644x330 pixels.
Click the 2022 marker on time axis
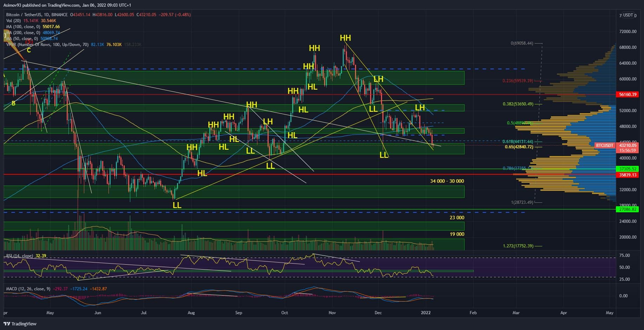coord(426,312)
